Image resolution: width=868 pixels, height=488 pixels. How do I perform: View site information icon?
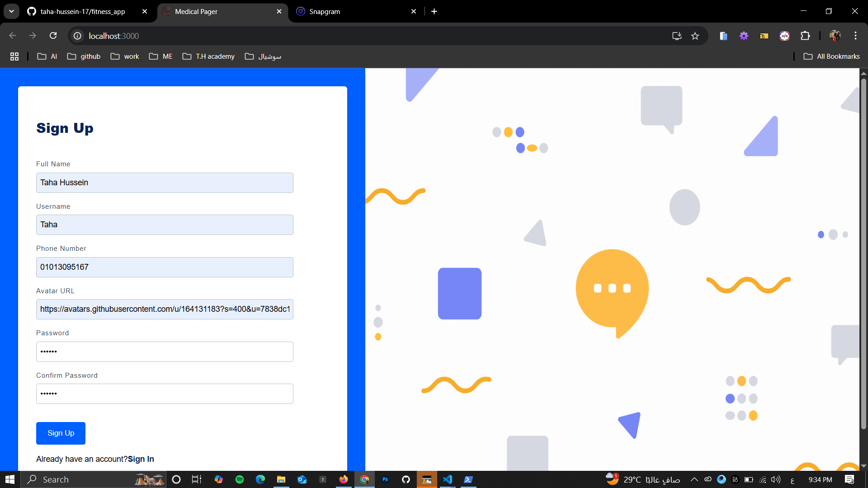tap(77, 36)
